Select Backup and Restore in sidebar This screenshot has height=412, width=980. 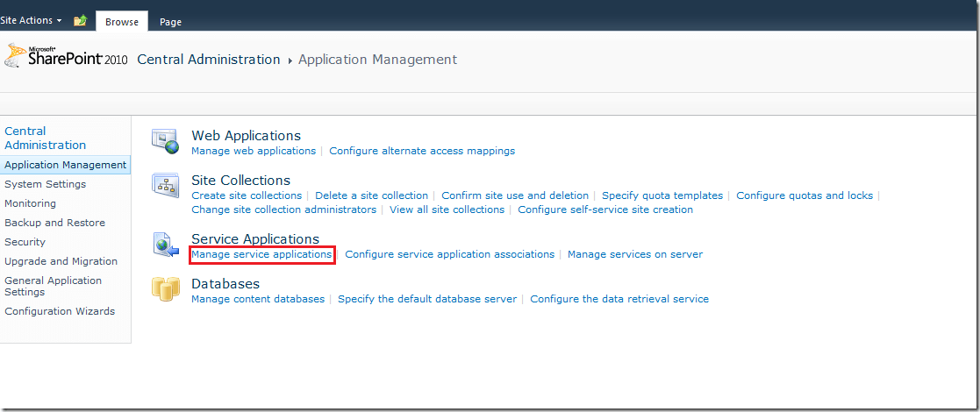coord(54,223)
